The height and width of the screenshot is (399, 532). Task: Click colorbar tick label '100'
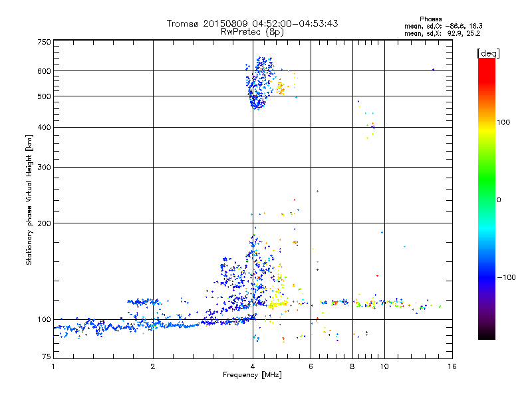[503, 122]
